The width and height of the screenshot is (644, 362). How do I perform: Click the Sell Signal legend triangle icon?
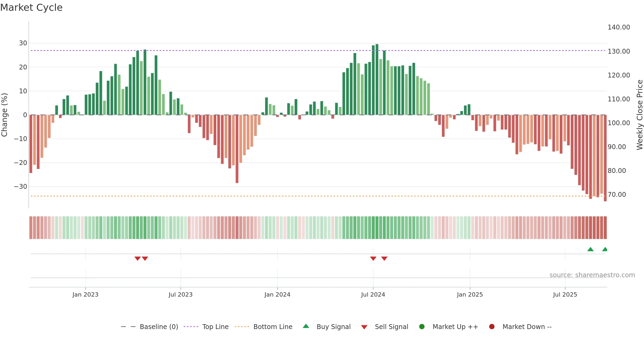click(364, 327)
